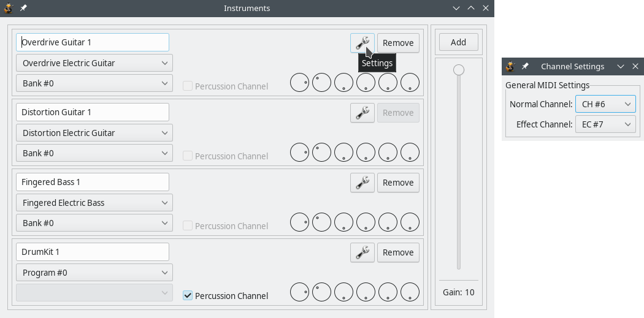Open settings wrench for Fingered Bass 1

[x=362, y=183]
